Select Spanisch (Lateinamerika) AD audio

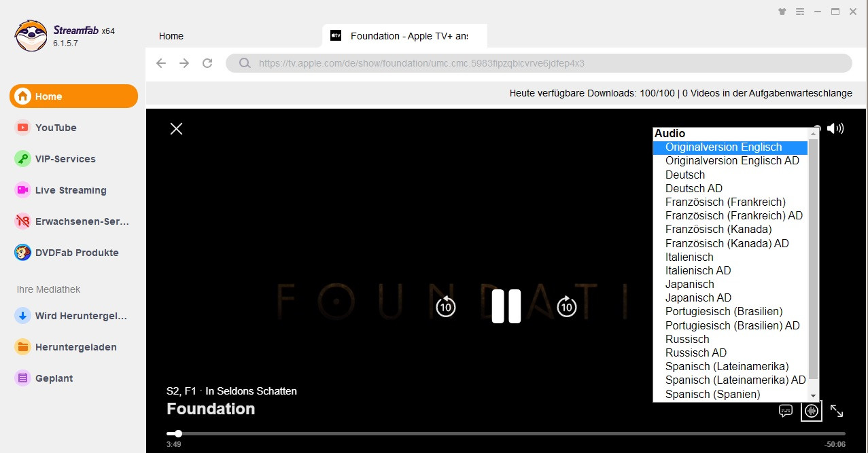[x=730, y=380]
